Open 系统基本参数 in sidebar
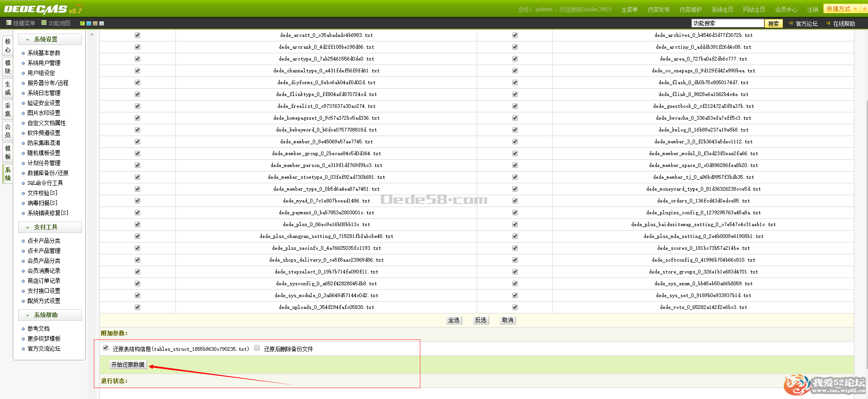Image resolution: width=868 pixels, height=399 pixels. pyautogui.click(x=44, y=53)
